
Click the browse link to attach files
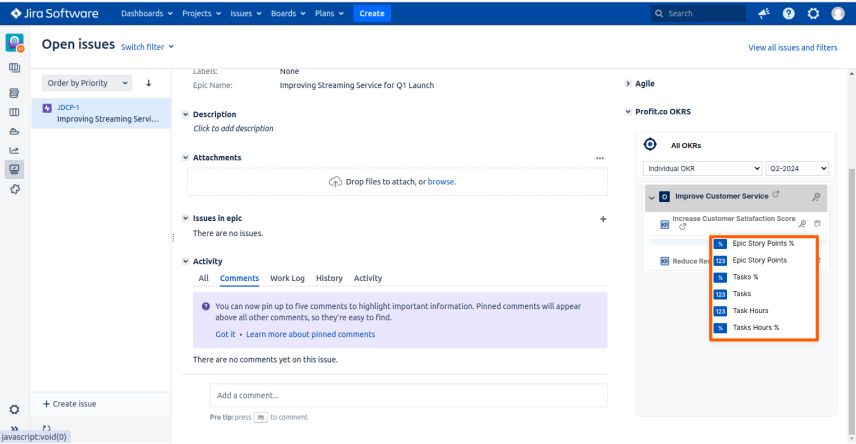441,182
